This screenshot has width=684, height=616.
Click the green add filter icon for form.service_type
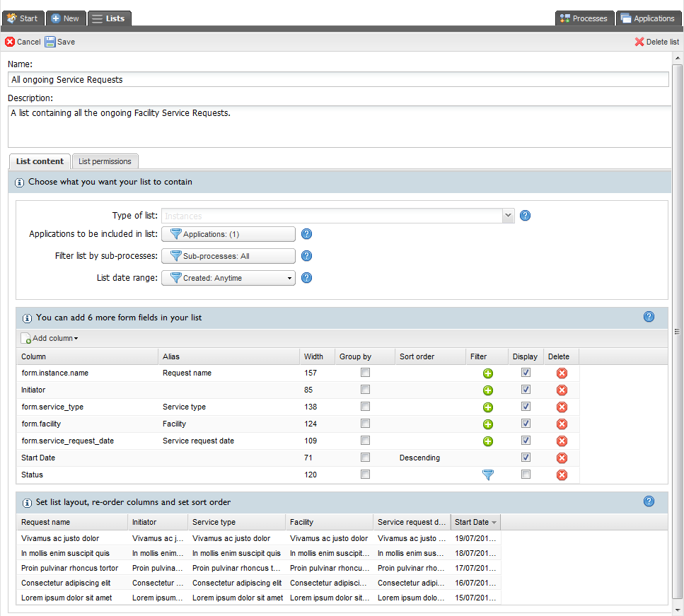point(488,407)
